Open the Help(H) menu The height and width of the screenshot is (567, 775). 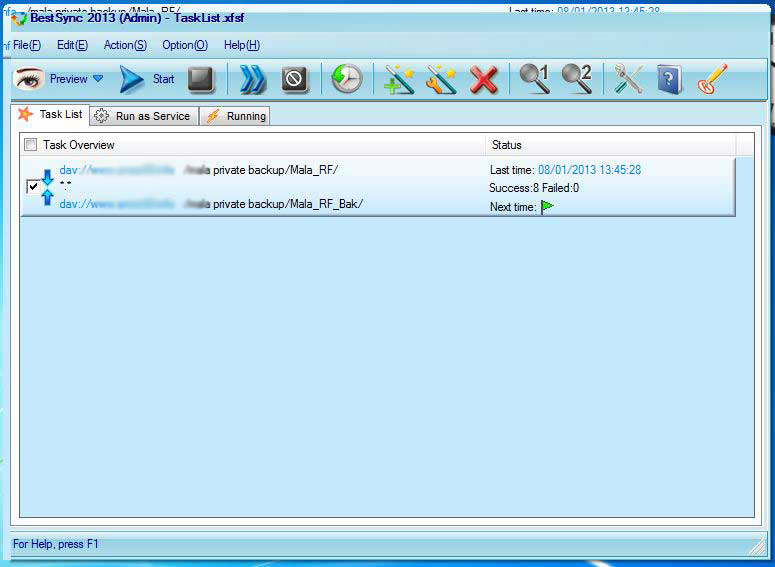[x=242, y=45]
